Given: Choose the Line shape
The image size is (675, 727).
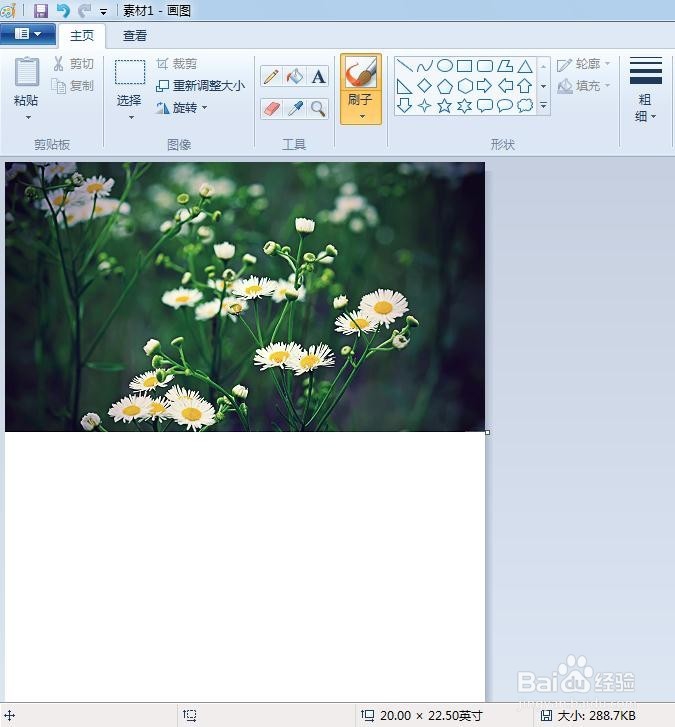Looking at the screenshot, I should point(404,66).
